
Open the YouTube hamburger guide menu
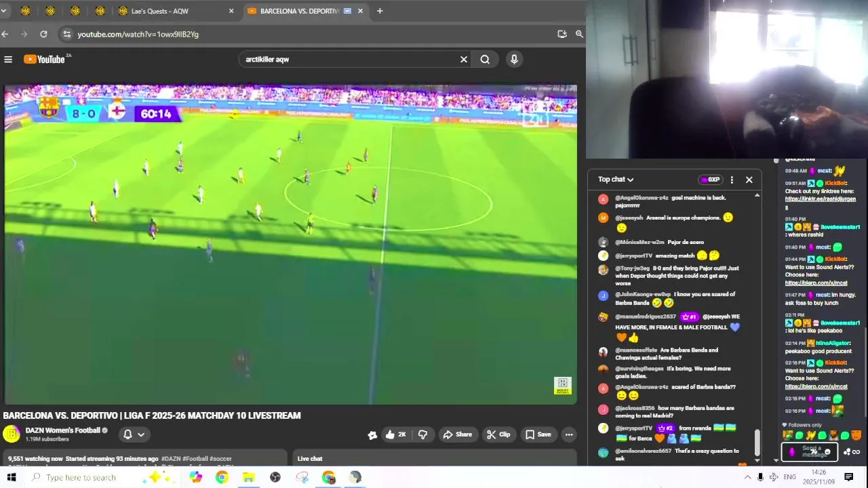coord(8,60)
